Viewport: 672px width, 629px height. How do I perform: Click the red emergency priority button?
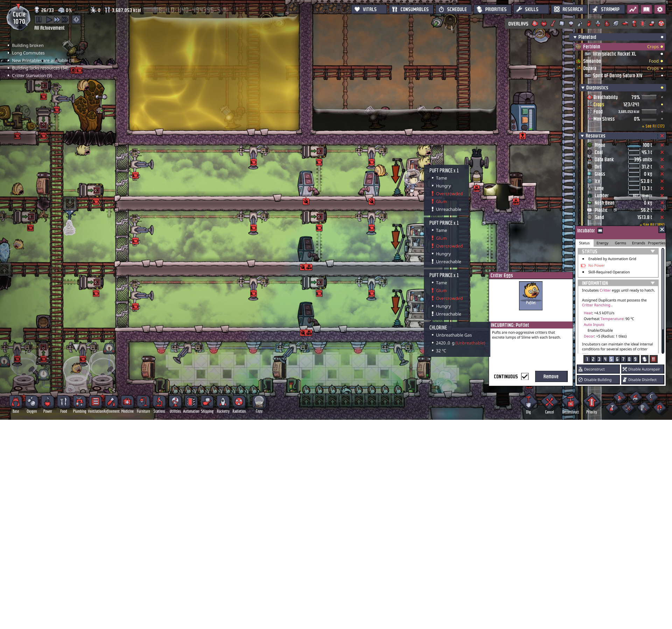coord(653,359)
